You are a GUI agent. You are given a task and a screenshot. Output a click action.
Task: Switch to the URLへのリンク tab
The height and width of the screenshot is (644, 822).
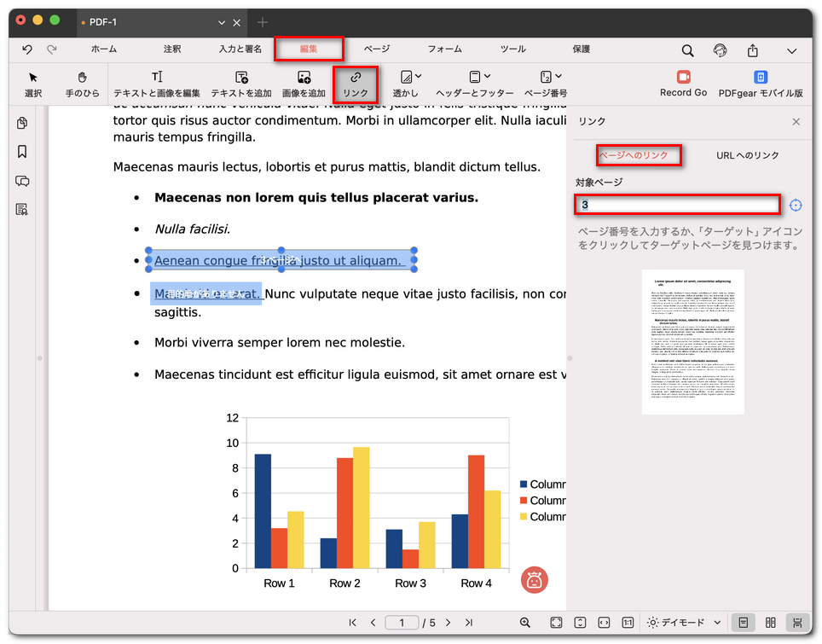748,155
